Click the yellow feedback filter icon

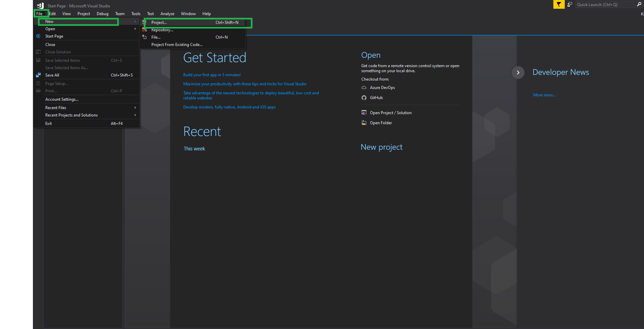[x=559, y=4]
